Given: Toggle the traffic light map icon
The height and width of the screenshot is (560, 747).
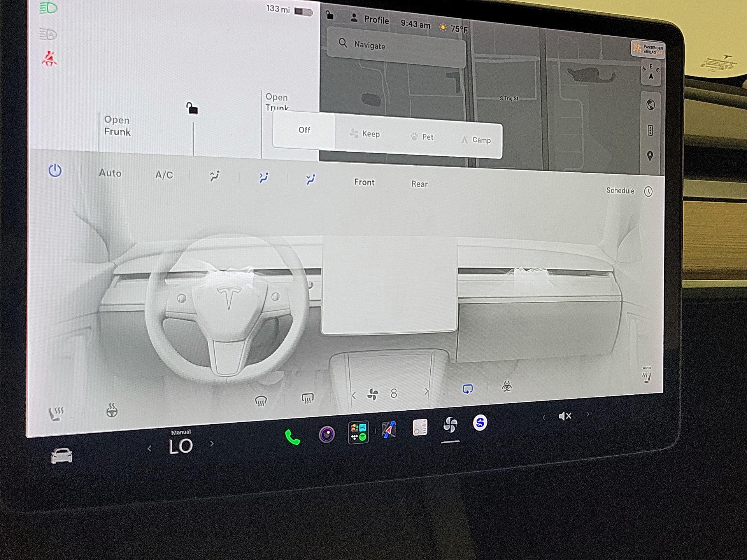Looking at the screenshot, I should tap(650, 130).
